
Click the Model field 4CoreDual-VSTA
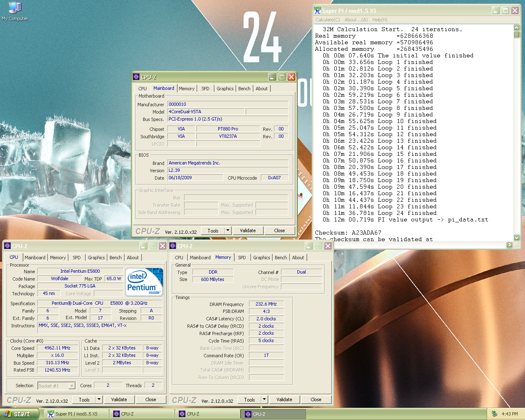pyautogui.click(x=206, y=112)
